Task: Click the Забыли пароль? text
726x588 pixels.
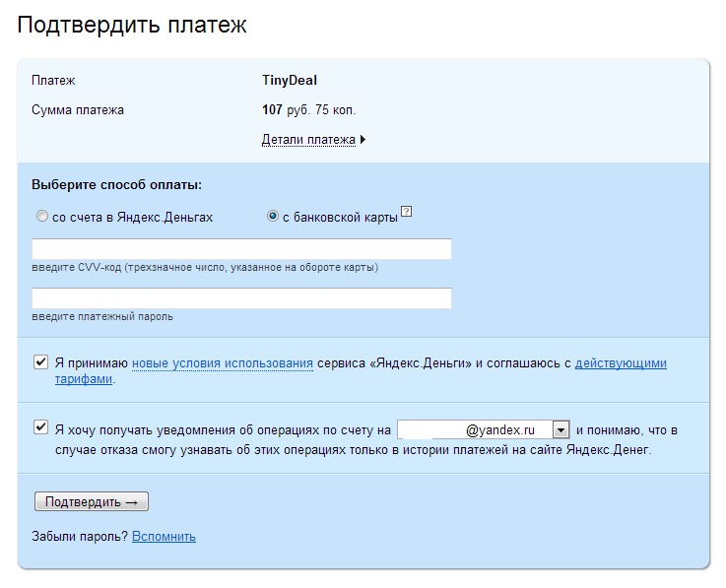Action: (x=80, y=537)
